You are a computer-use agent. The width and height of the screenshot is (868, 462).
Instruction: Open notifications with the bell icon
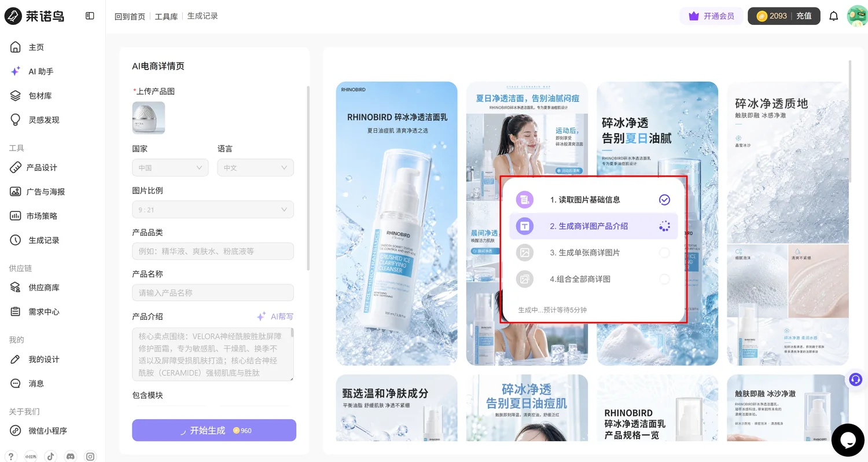tap(833, 16)
